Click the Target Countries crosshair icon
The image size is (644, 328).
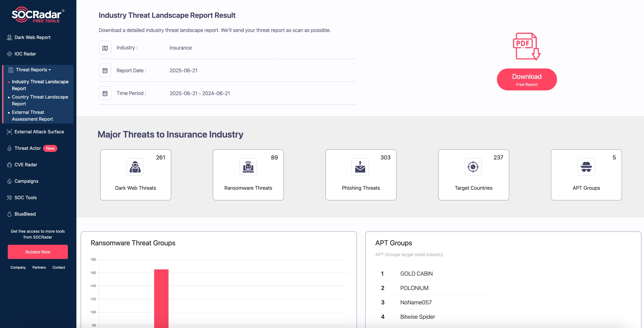tap(473, 167)
